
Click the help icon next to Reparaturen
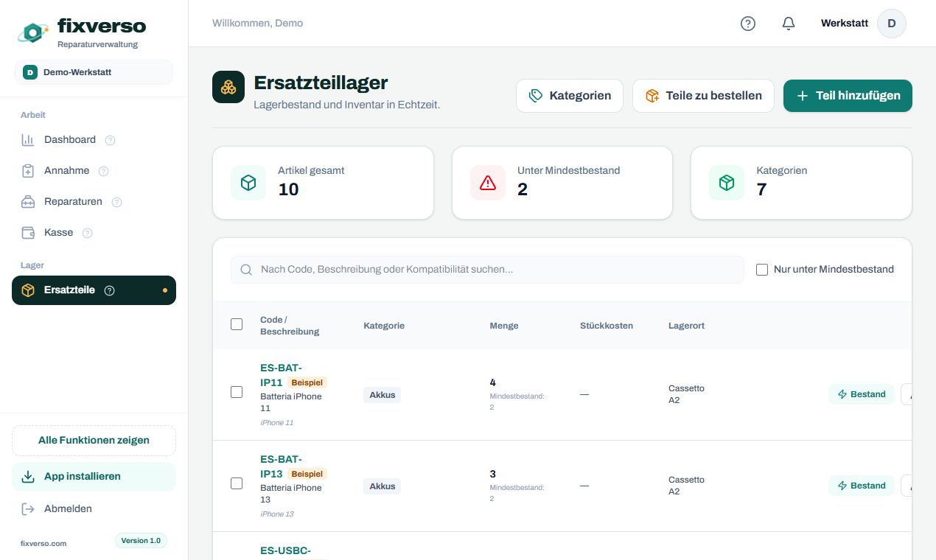(116, 202)
